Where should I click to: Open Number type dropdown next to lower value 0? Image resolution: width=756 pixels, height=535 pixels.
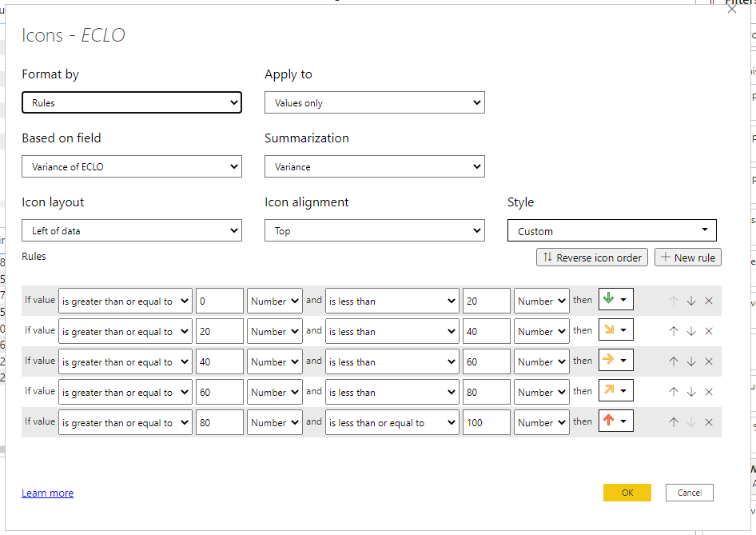click(275, 301)
